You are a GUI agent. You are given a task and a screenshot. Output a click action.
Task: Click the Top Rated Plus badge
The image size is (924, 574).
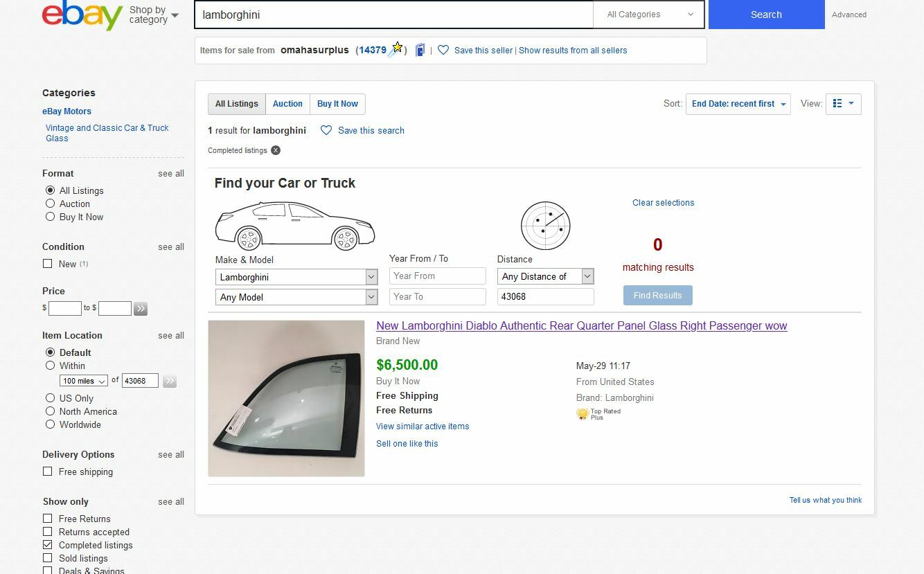[x=598, y=414]
